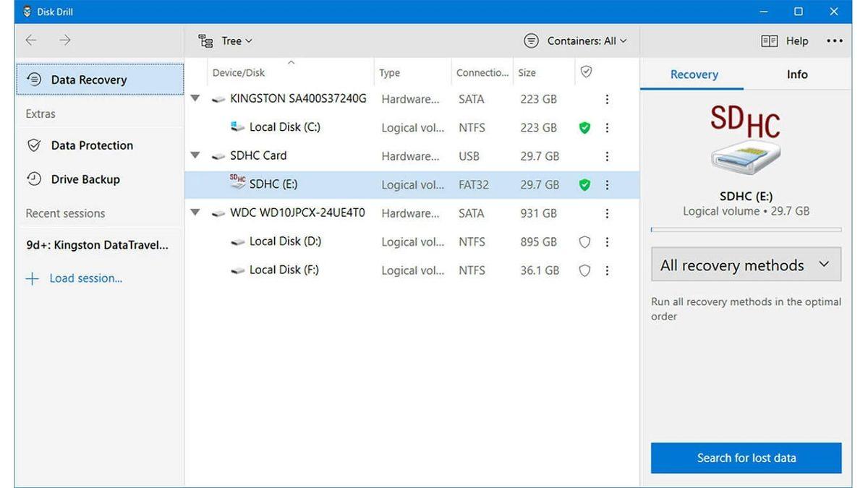Select Data Protection in the sidebar
Viewport: 868px width, 488px height.
click(x=92, y=145)
